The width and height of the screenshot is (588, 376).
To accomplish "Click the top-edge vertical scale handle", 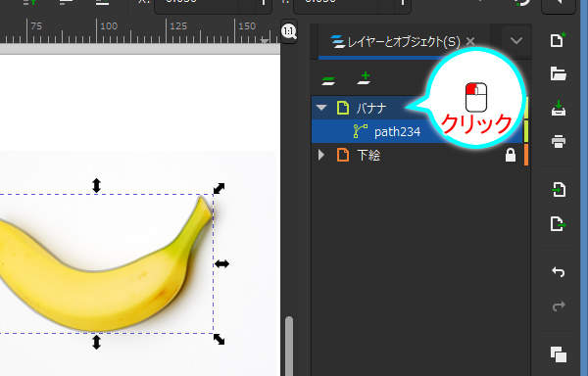I will tap(96, 185).
